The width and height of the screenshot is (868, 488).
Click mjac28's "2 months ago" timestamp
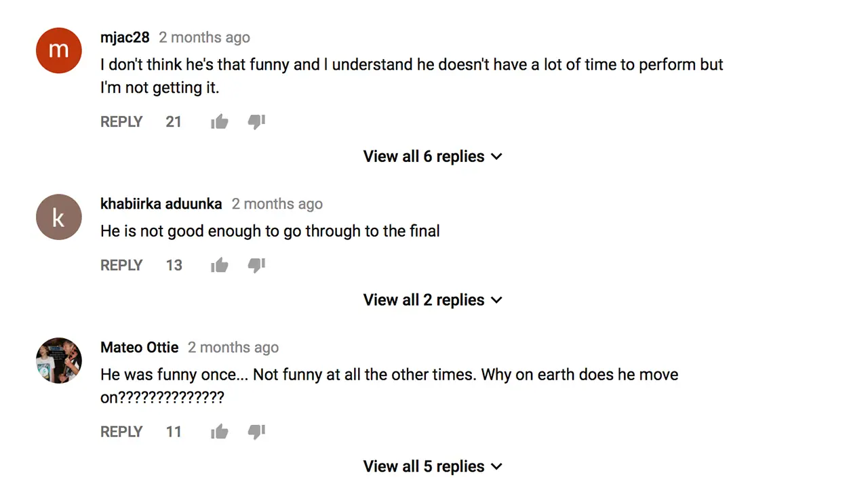click(x=204, y=37)
